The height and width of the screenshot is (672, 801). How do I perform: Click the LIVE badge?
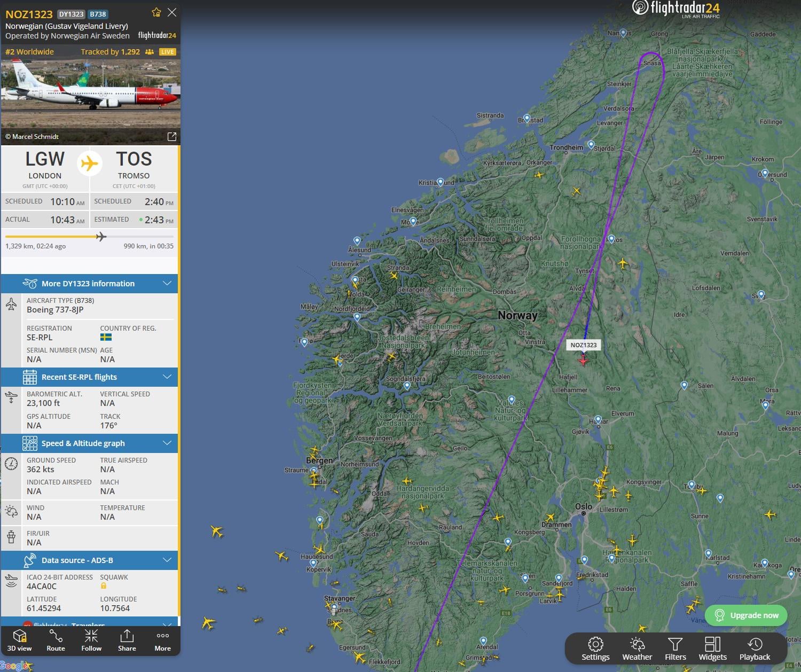point(168,52)
